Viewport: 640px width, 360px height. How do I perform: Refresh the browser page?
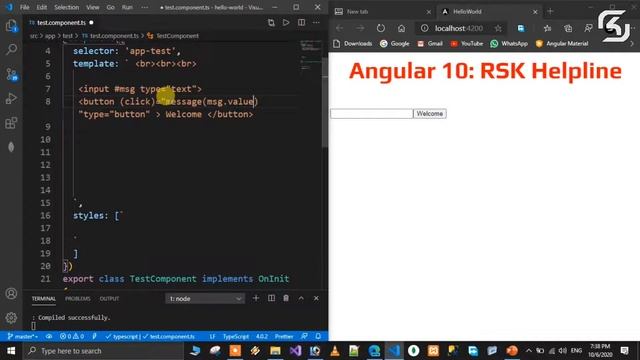380,28
